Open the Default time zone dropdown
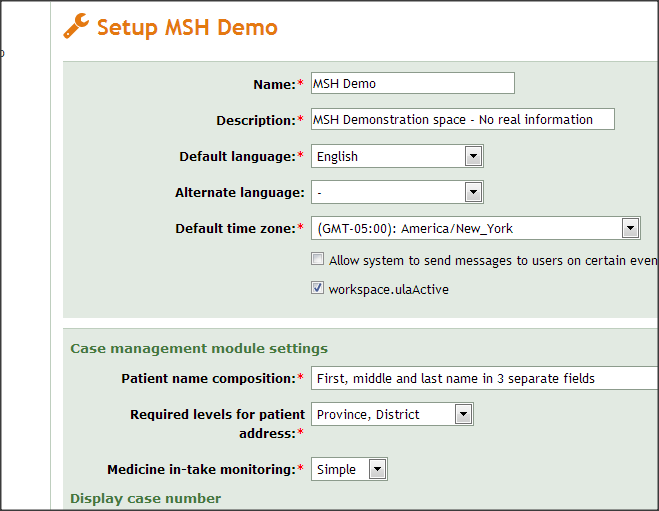659x511 pixels. [x=476, y=229]
